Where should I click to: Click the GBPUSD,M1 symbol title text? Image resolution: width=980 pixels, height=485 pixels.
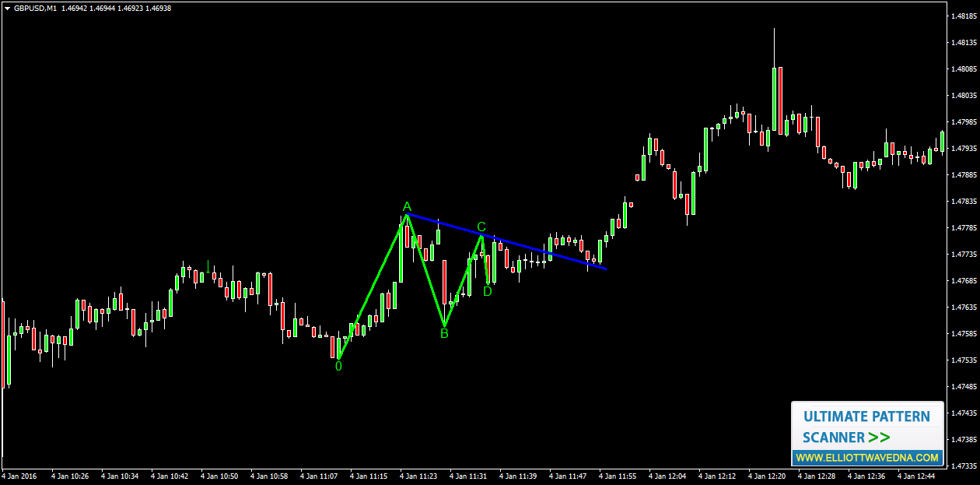pos(35,8)
